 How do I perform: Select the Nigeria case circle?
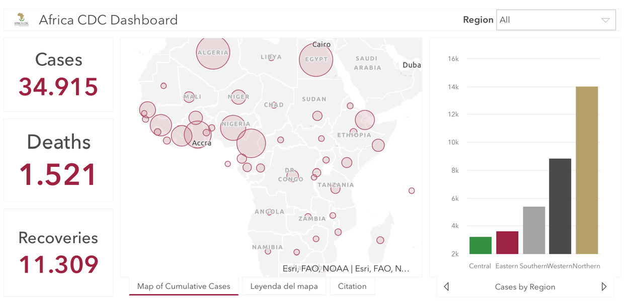(233, 127)
